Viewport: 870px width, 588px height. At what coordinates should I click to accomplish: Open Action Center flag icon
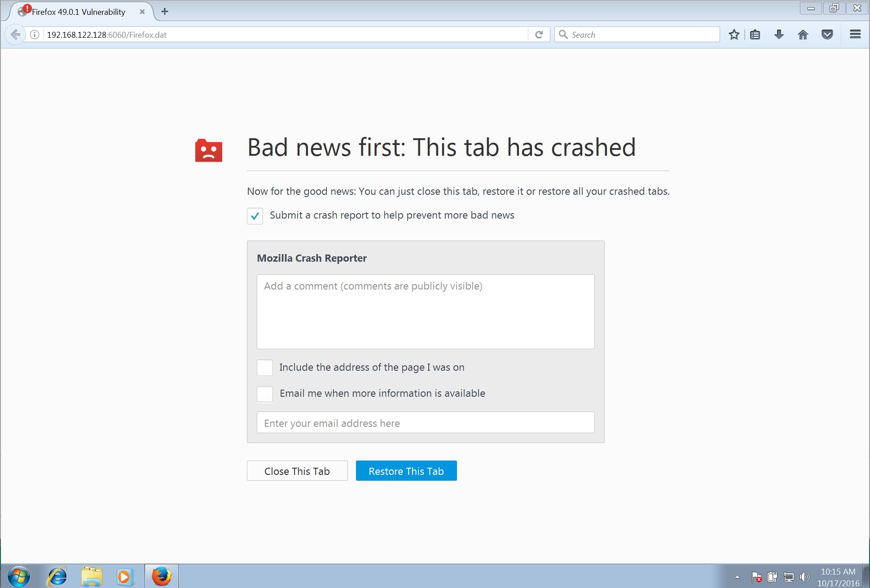[x=756, y=577]
